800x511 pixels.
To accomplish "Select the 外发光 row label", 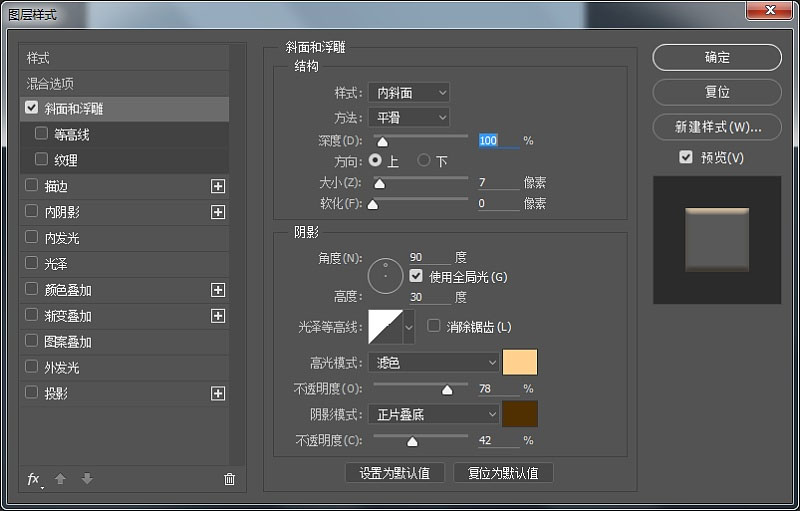I will tap(62, 368).
